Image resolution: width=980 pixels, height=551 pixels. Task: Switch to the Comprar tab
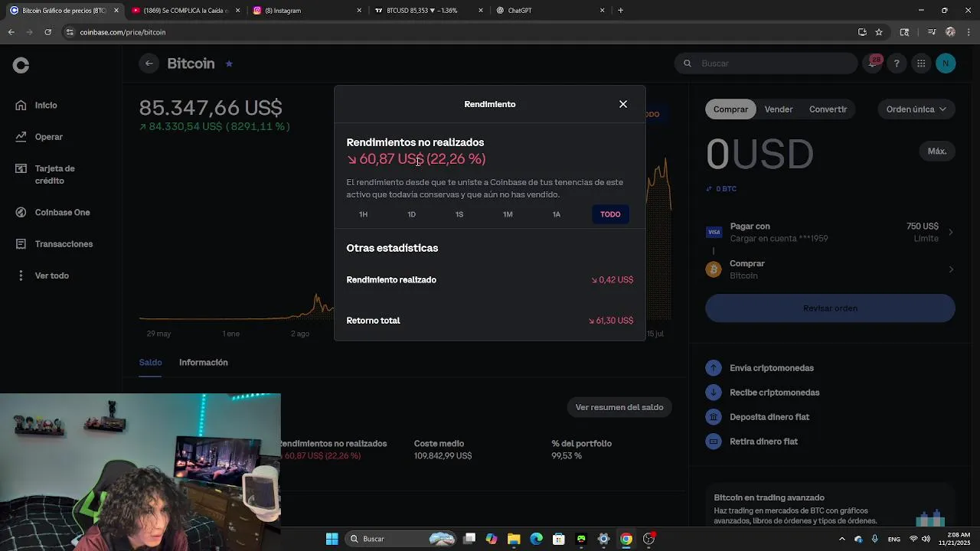730,109
